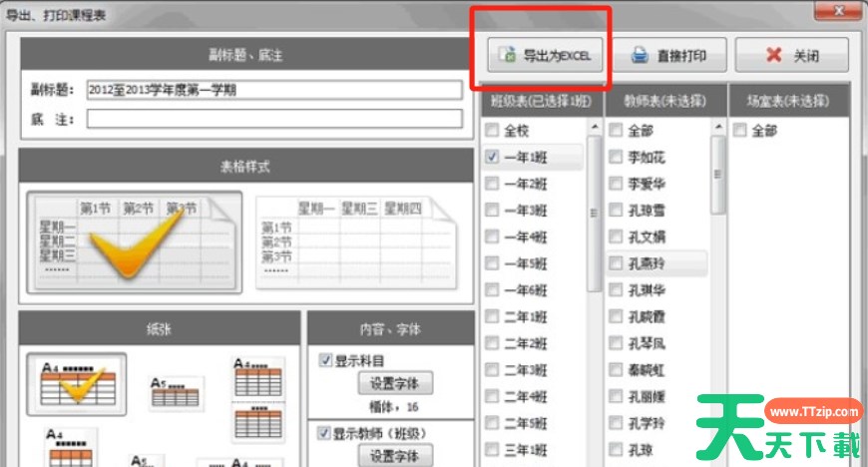
Task: Choose the A5 landscape paper layout
Action: (176, 393)
